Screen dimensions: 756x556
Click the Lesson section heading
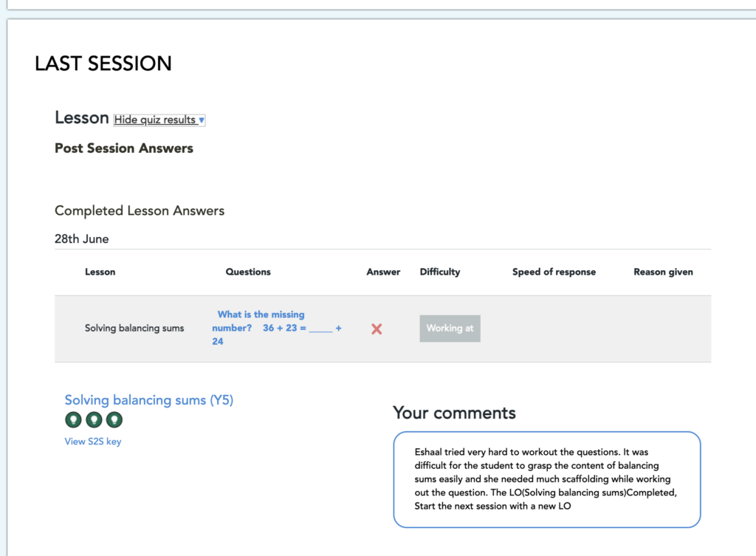pyautogui.click(x=81, y=117)
